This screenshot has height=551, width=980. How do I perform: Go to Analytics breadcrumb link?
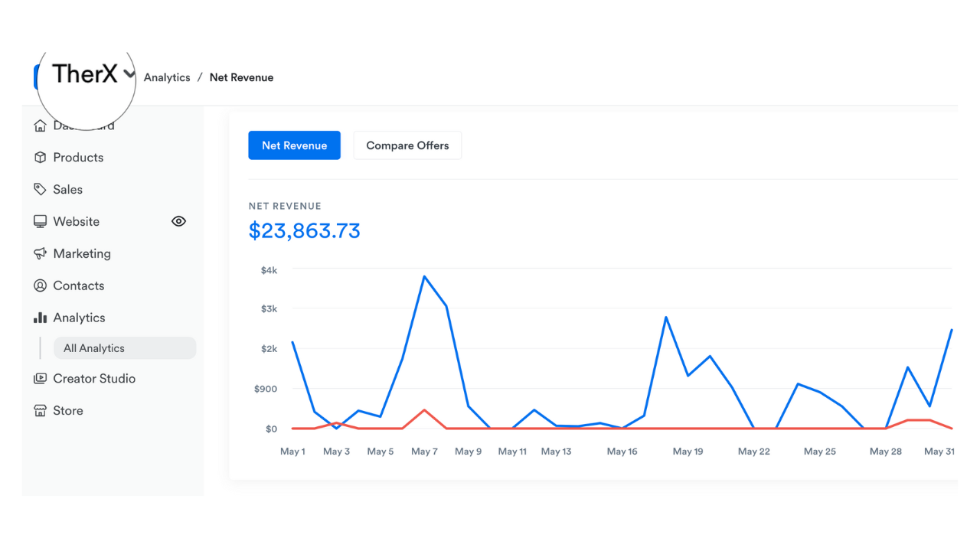[167, 77]
